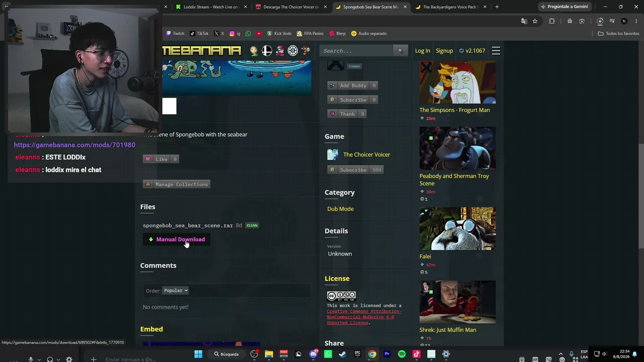Subscribe to the mod creator

pyautogui.click(x=353, y=100)
